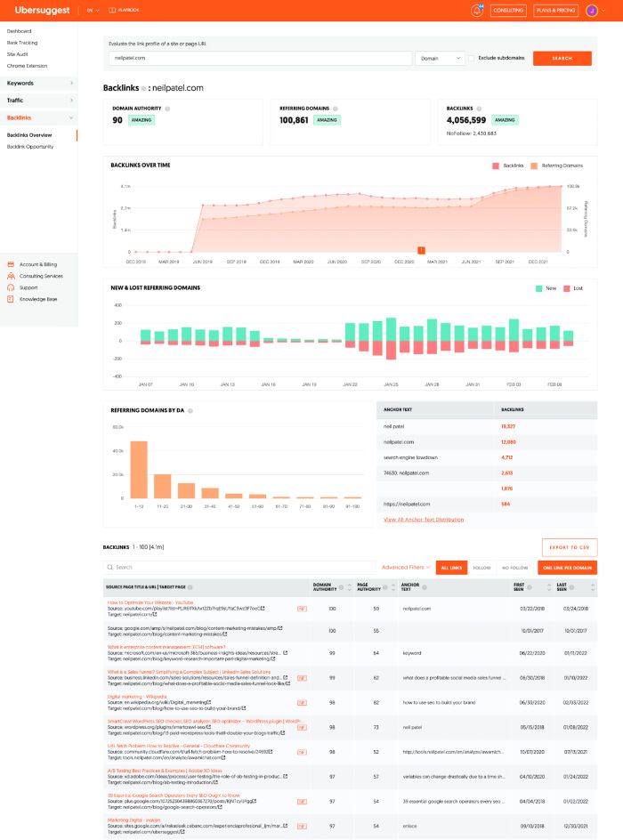Click info icon beside Backlinks card title
This screenshot has height=840, width=623.
coord(479,109)
